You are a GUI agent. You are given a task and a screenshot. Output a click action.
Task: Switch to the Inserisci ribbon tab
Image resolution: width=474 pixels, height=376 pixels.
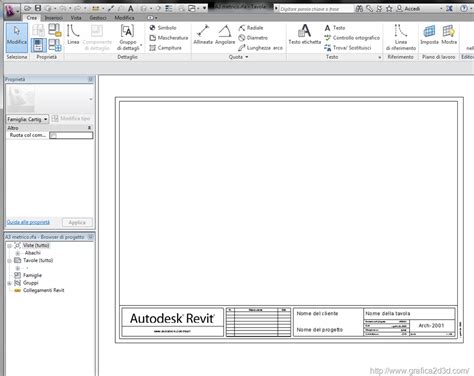pos(54,18)
